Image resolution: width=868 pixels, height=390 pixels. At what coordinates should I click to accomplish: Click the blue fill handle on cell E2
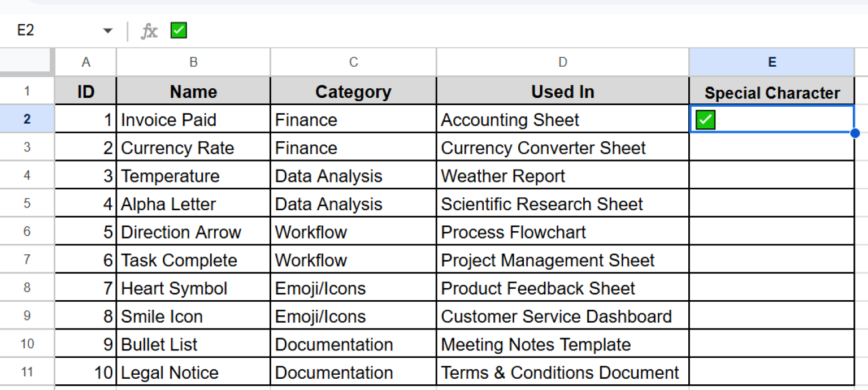pyautogui.click(x=854, y=133)
